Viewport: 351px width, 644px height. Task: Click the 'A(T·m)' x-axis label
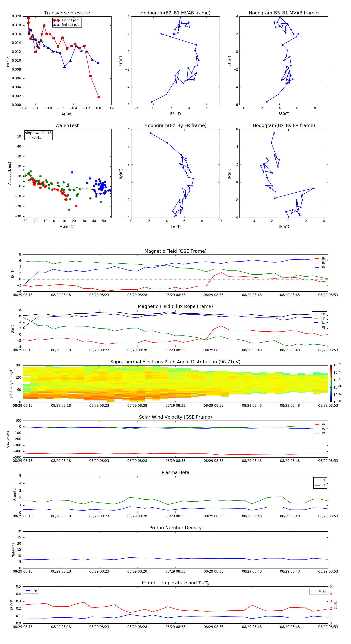pyautogui.click(x=67, y=114)
